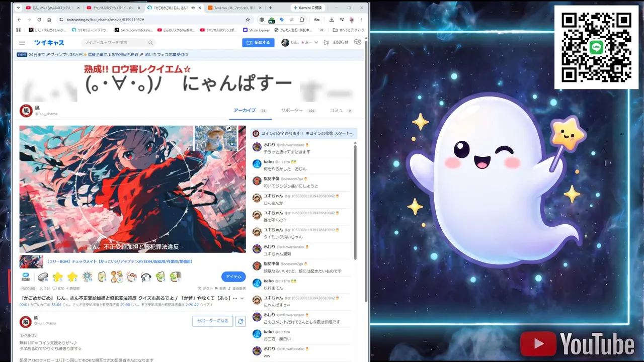Open the tiktok.com bookmark
Screen dimensions: 644x362
coord(134,30)
